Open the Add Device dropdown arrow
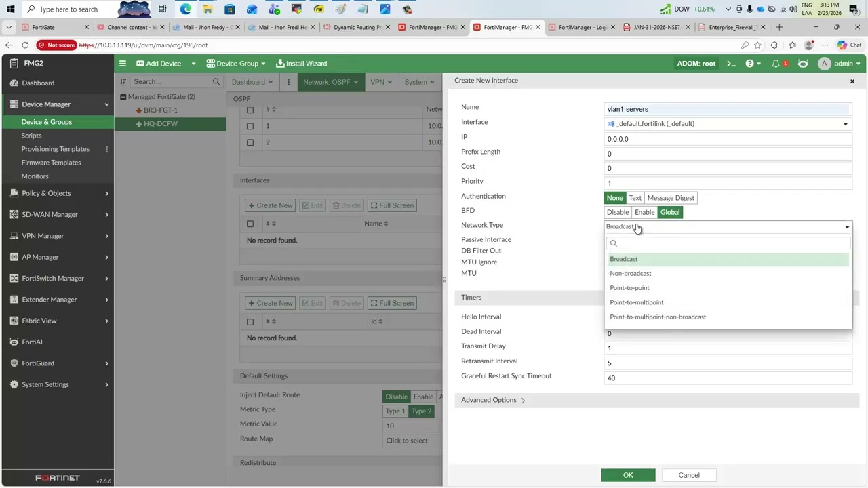Screen dimensions: 868x488 tap(193, 64)
